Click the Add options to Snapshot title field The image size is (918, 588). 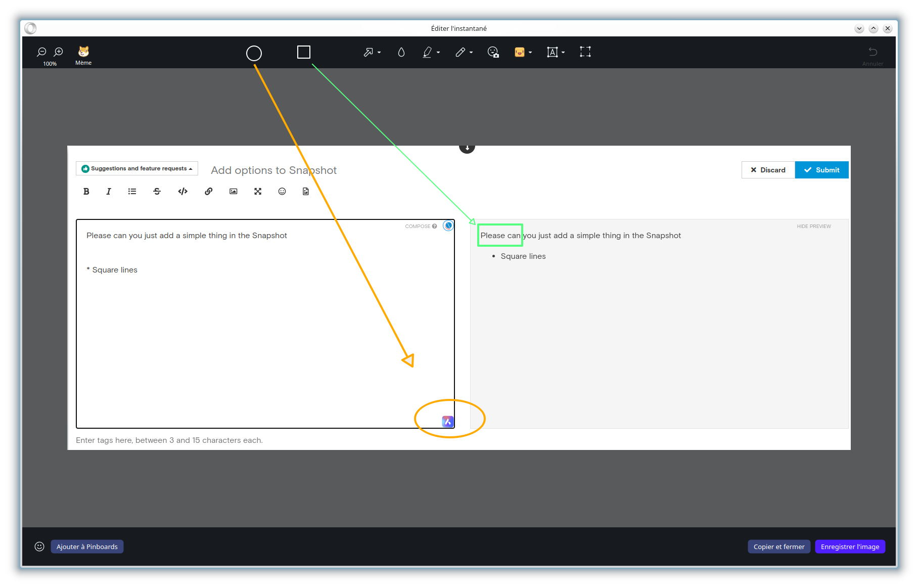coord(273,170)
